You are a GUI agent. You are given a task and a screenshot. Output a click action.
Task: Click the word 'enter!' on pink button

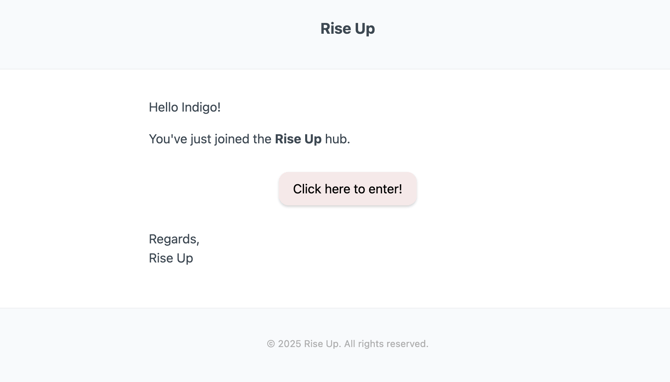click(x=385, y=189)
